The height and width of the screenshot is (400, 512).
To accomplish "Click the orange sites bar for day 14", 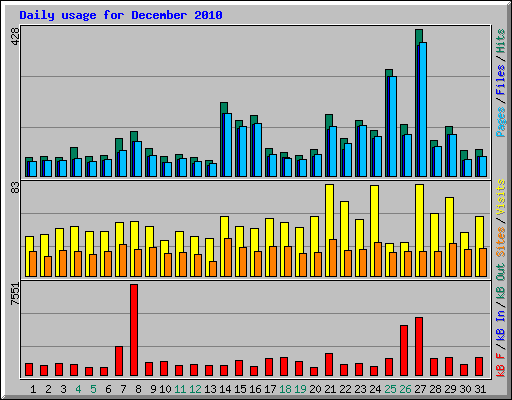I will (228, 257).
